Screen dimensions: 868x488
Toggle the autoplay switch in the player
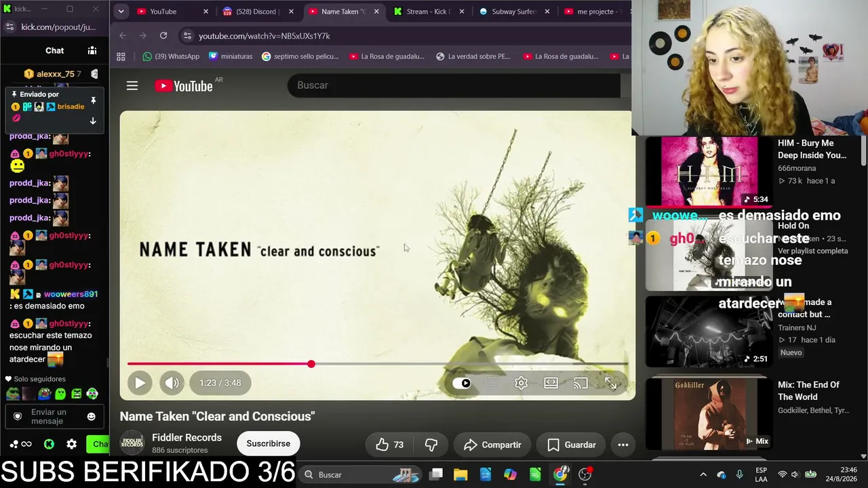click(x=462, y=383)
